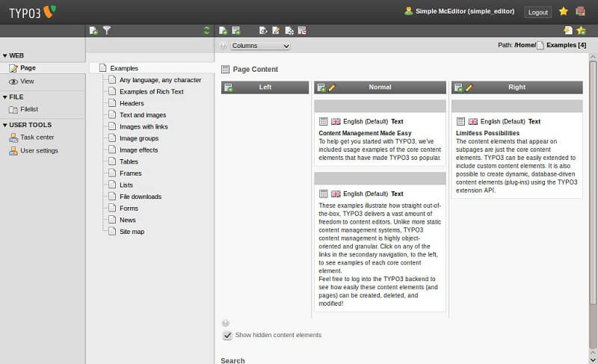This screenshot has width=598, height=364.
Task: Click Content Management Made Easy heading
Action: 365,133
